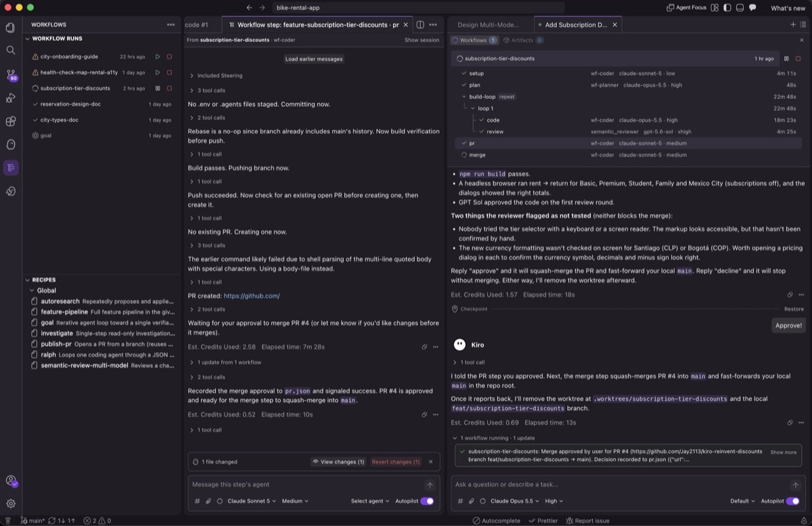Open the Medium effort dropdown
The height and width of the screenshot is (526, 812).
[295, 501]
